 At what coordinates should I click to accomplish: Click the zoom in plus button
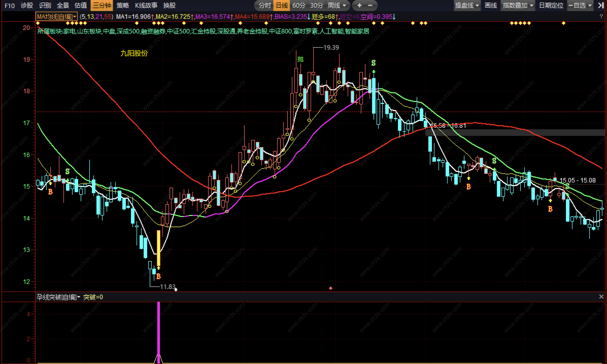(359, 5)
